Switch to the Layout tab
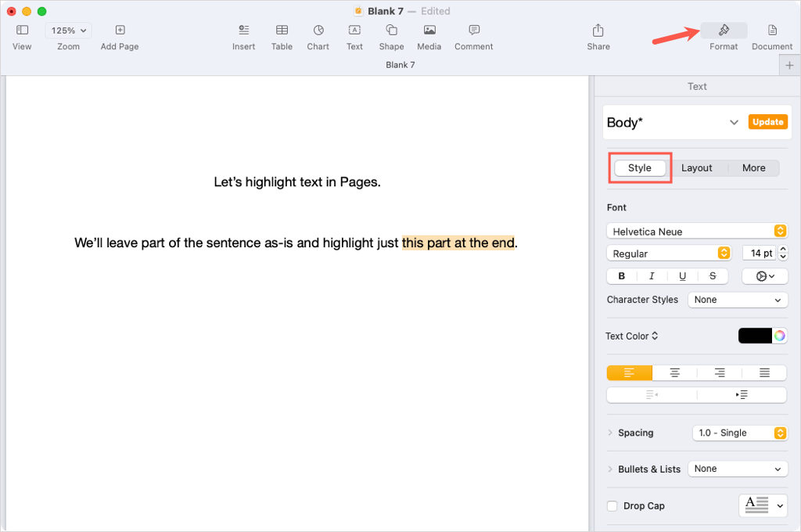This screenshot has width=801, height=532. point(696,167)
